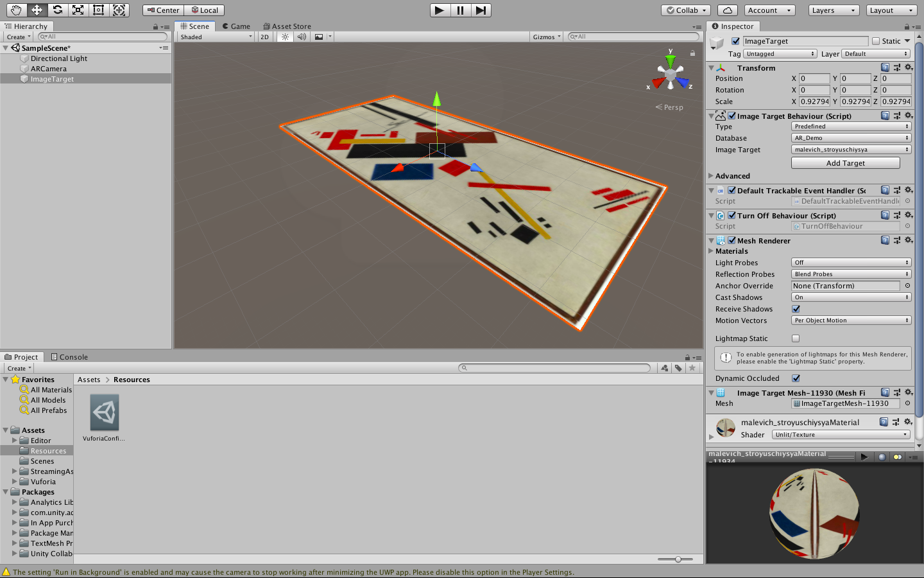924x578 pixels.
Task: Open Mesh Renderer settings gear
Action: (908, 240)
